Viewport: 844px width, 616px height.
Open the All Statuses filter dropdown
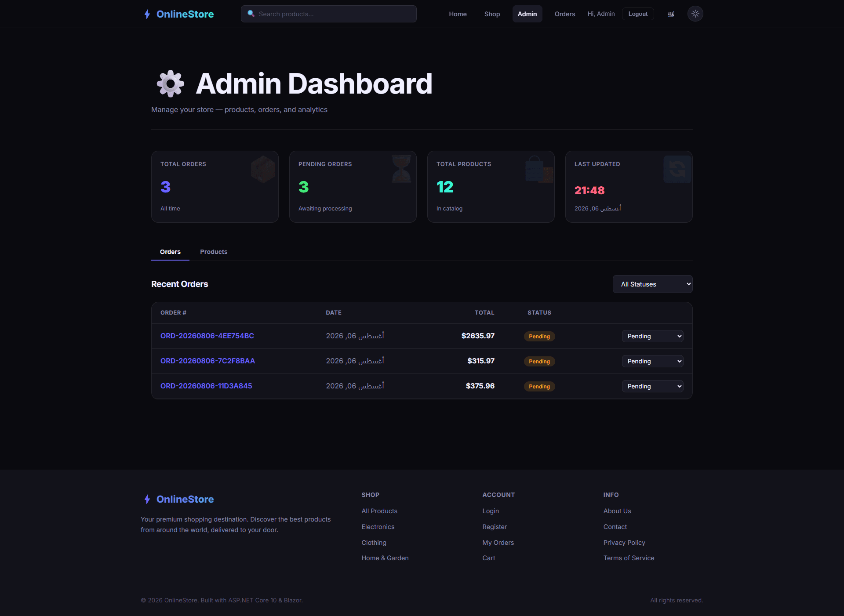tap(652, 284)
